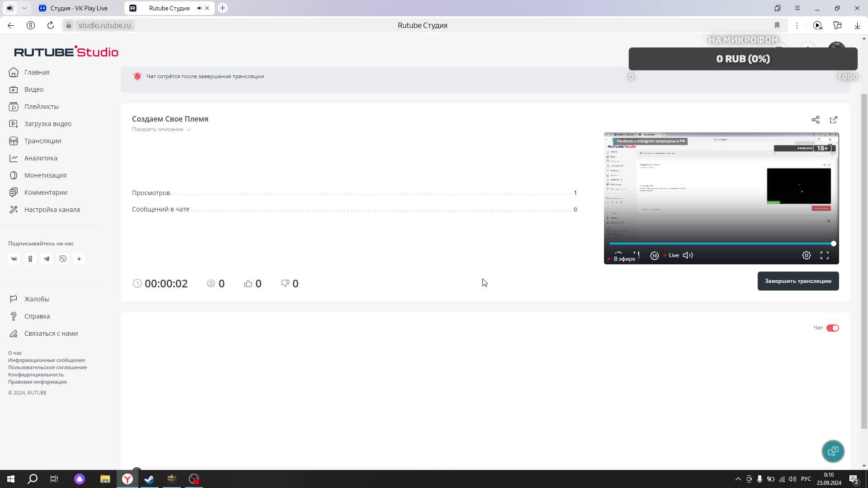Screen dimensions: 868x488
Task: Open player settings gear
Action: tap(807, 255)
